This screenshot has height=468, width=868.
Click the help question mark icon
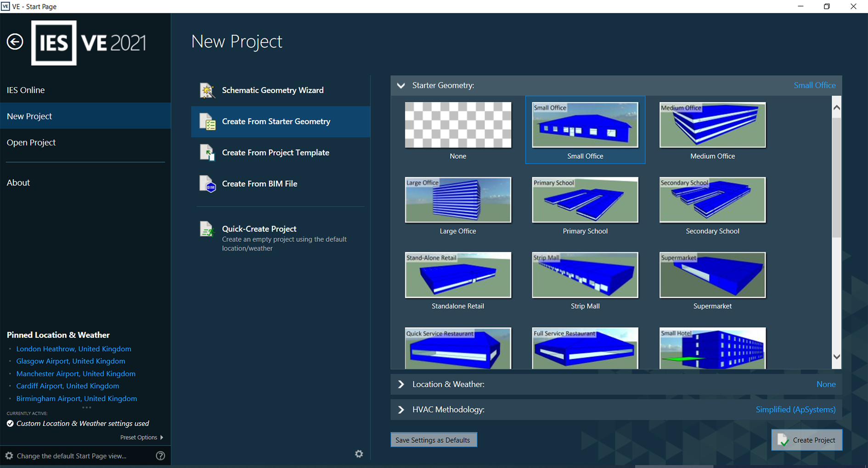click(160, 456)
